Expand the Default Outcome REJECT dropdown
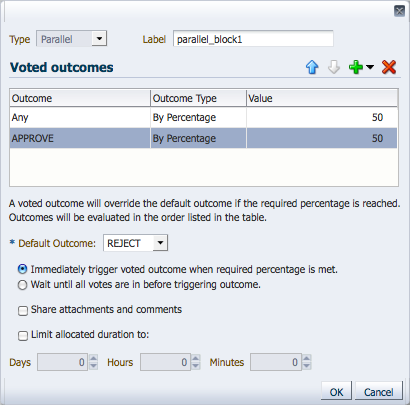The image size is (410, 405). (x=160, y=243)
